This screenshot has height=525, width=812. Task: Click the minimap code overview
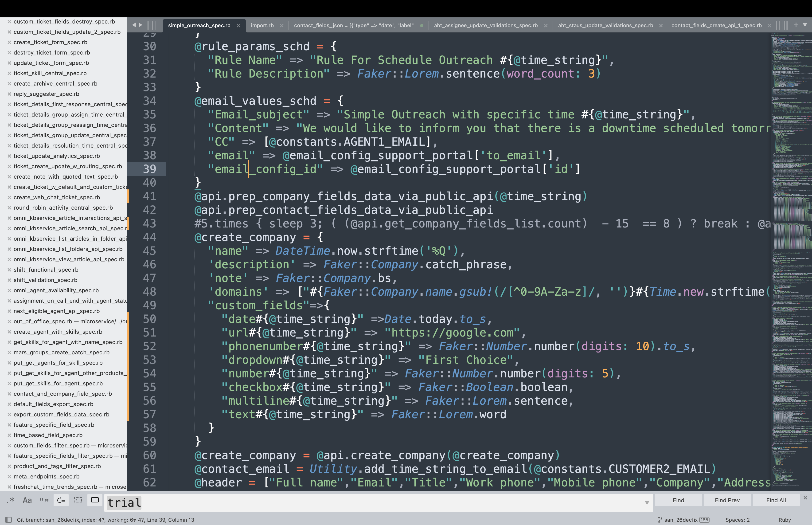point(791,239)
